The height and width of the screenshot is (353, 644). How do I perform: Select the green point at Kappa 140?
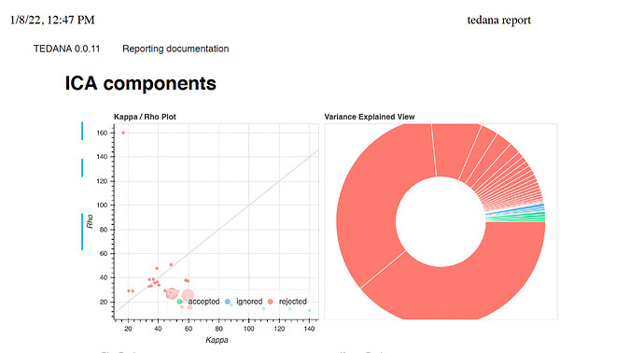tap(309, 311)
